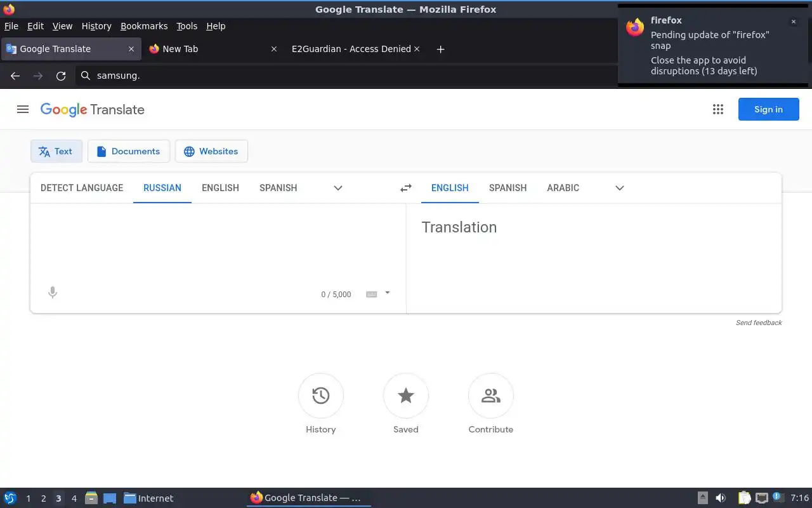
Task: Switch to workspace 2
Action: pos(43,498)
